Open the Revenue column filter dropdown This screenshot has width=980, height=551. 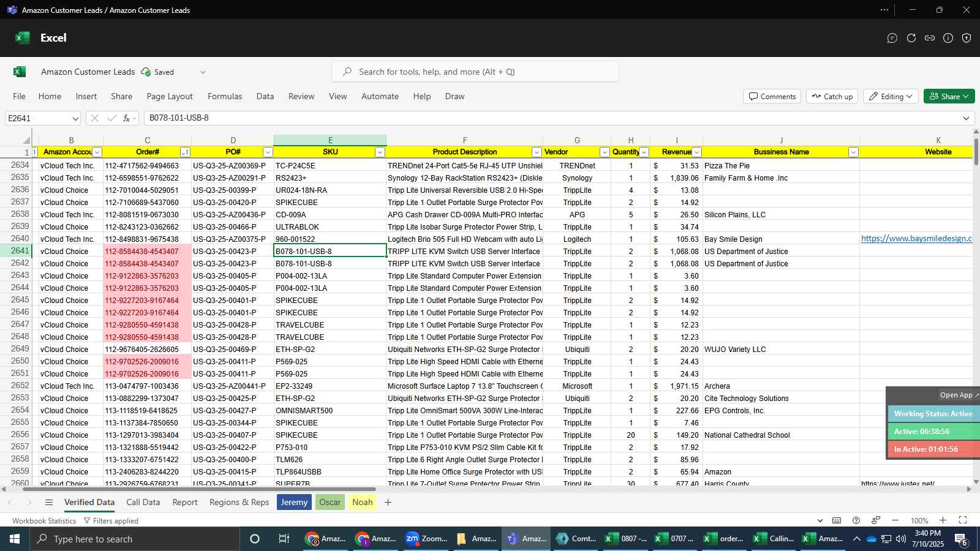(696, 152)
